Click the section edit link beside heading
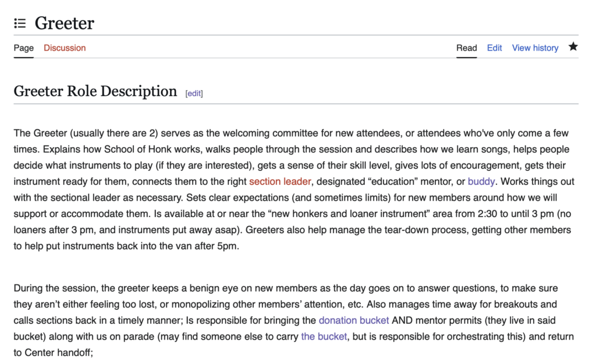Image resolution: width=596 pixels, height=364 pixels. coord(194,94)
